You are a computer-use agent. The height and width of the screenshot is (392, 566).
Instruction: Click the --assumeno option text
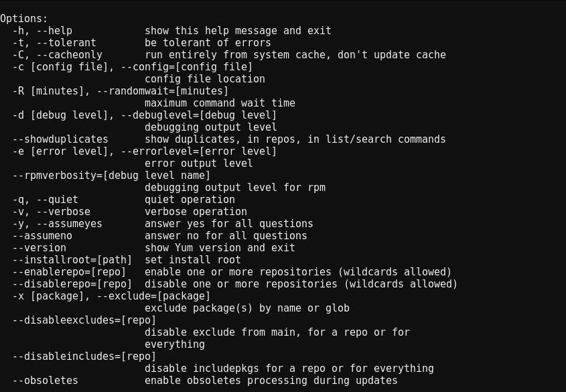[42, 236]
